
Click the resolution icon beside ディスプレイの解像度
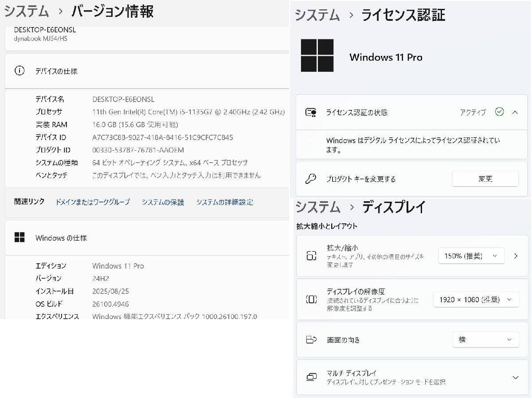click(x=311, y=300)
